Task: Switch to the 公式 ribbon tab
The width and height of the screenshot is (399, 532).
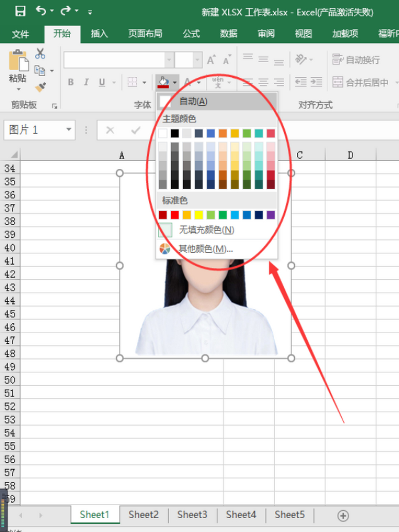Action: pyautogui.click(x=191, y=34)
